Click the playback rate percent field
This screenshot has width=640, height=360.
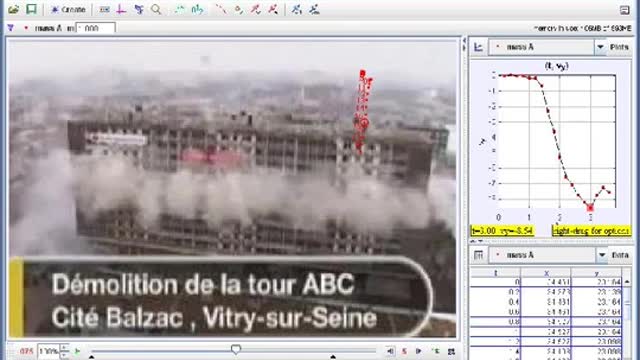[49, 351]
